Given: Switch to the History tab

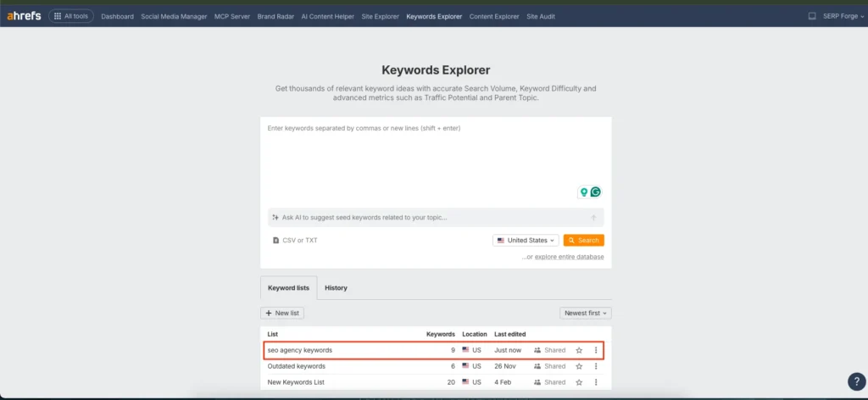Looking at the screenshot, I should tap(336, 287).
